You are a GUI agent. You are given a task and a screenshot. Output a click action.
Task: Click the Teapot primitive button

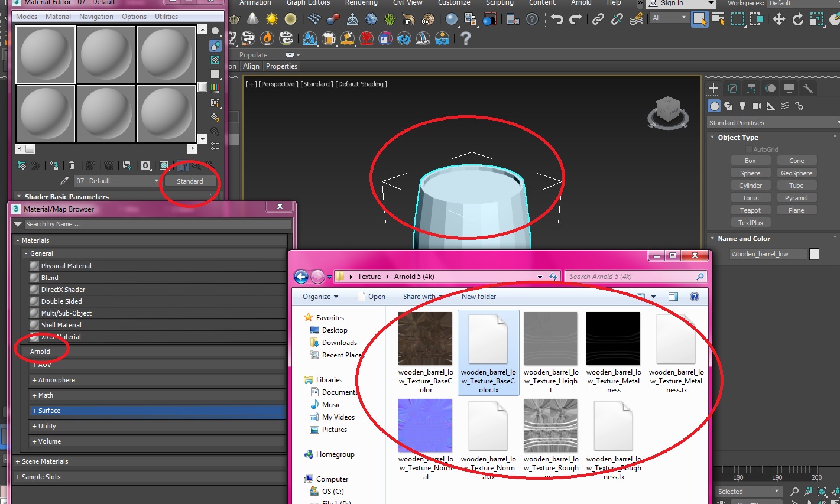point(750,210)
